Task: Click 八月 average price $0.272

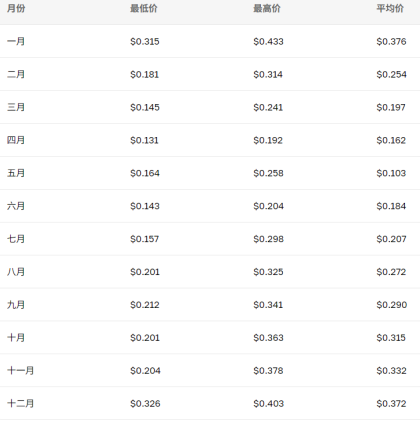Action: point(391,272)
